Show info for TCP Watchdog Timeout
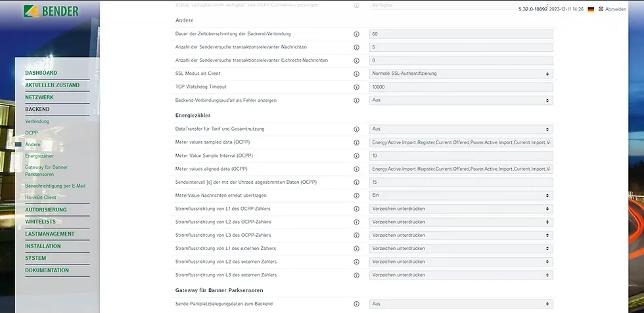 [356, 87]
